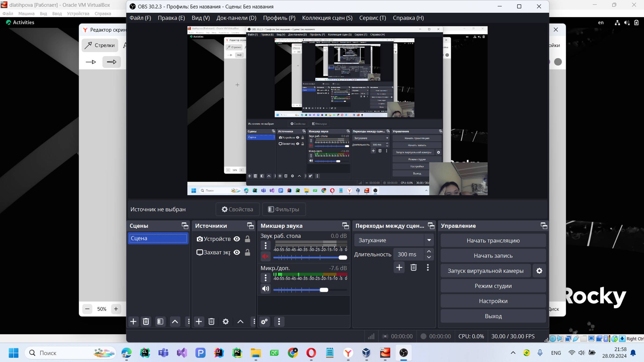Show hidden tray icons chevron
Image resolution: width=644 pixels, height=362 pixels.
[x=513, y=353]
